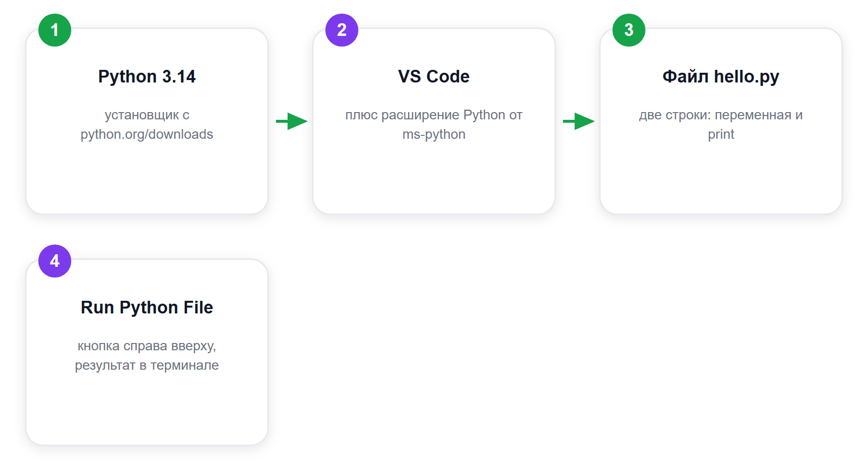Click the word print in card 3
This screenshot has width=868, height=474.
tap(721, 134)
